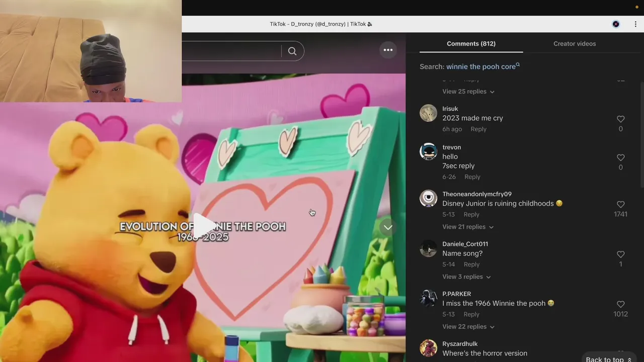Reply to Daniele_Cort011's comment
The height and width of the screenshot is (362, 644).
[471, 264]
